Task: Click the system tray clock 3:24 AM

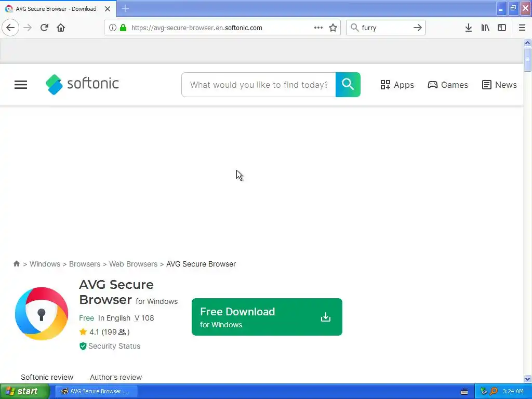Action: tap(513, 391)
